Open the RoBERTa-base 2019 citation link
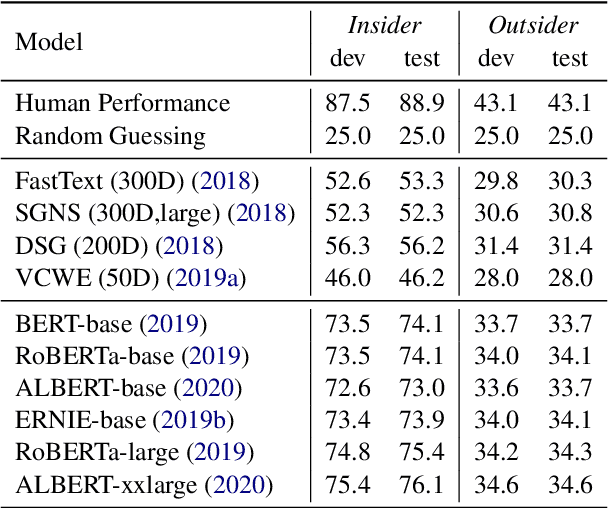This screenshot has height=508, width=608. 217,355
